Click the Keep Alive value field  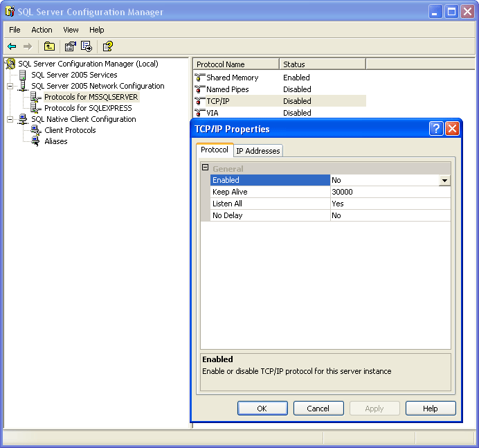coord(390,192)
